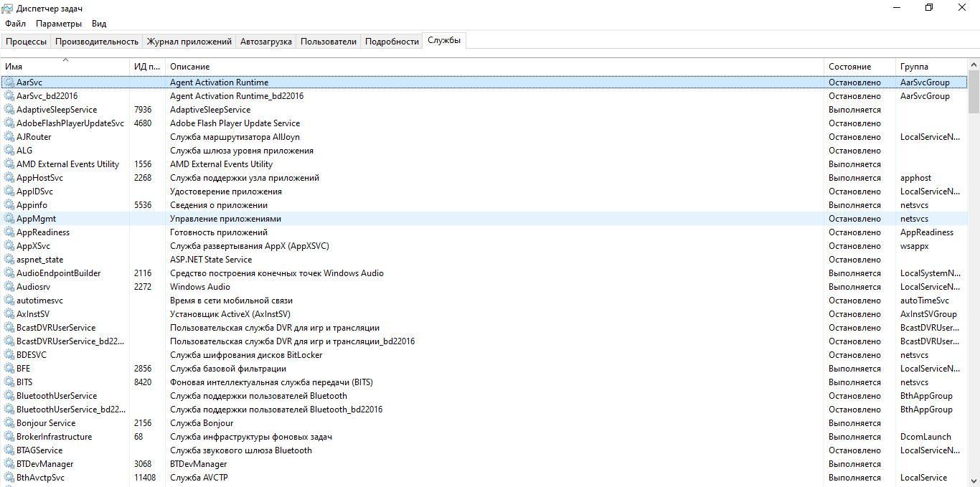Open the Параметры menu
The height and width of the screenshot is (487, 980).
(x=59, y=24)
